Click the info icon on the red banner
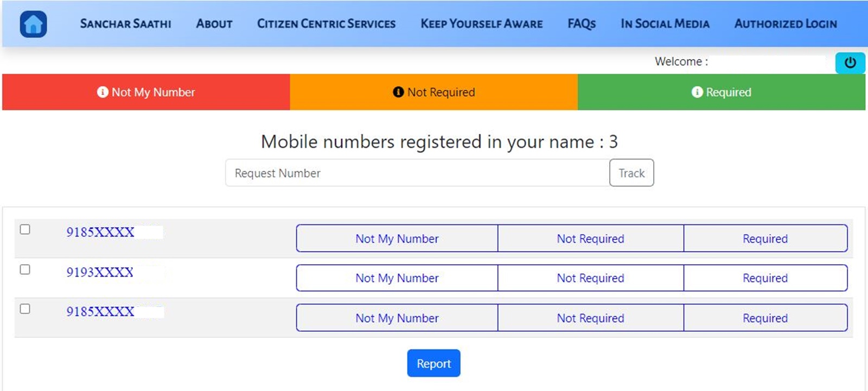This screenshot has height=391, width=868. pyautogui.click(x=103, y=92)
